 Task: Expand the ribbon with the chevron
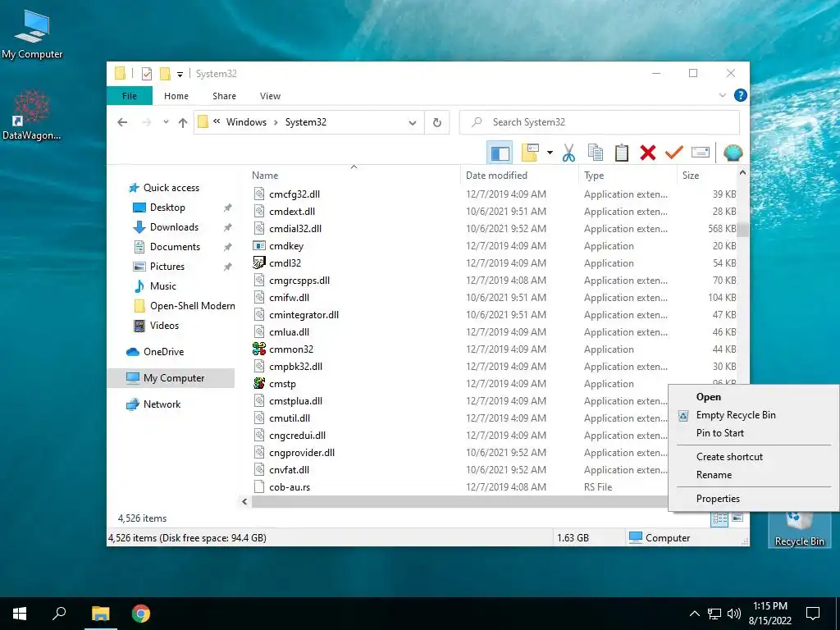coord(722,95)
